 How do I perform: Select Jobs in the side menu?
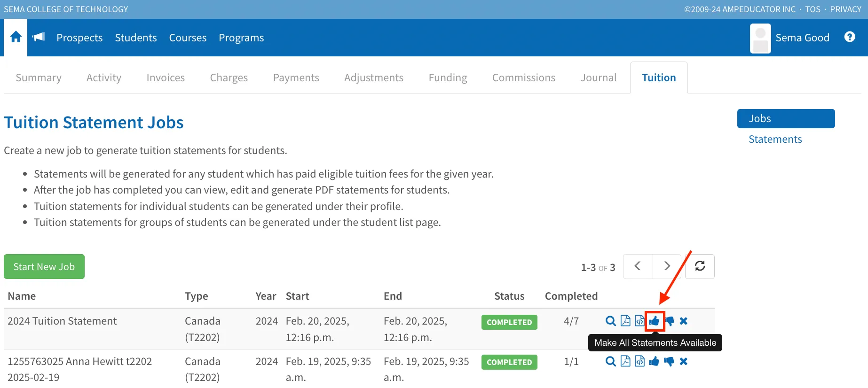click(786, 118)
